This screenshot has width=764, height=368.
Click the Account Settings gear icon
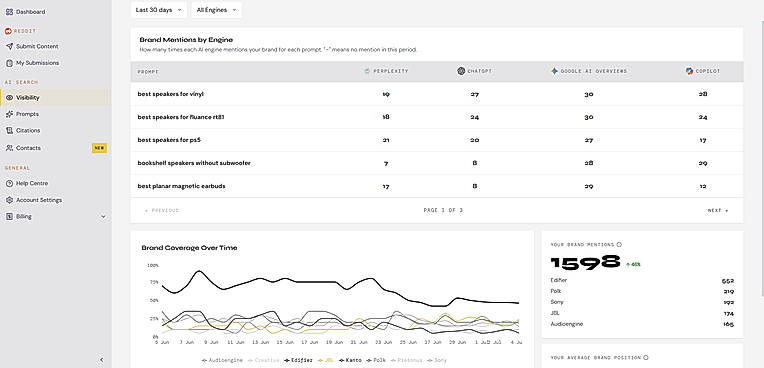[x=9, y=200]
